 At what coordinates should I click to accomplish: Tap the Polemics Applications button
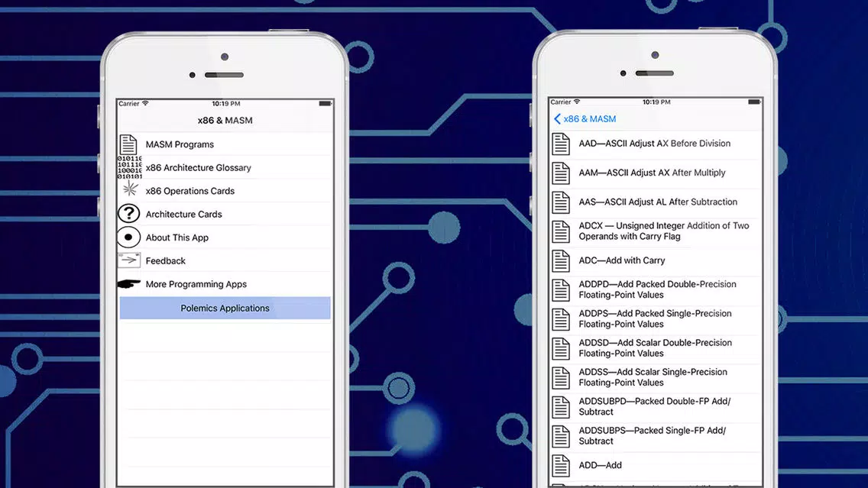point(225,309)
